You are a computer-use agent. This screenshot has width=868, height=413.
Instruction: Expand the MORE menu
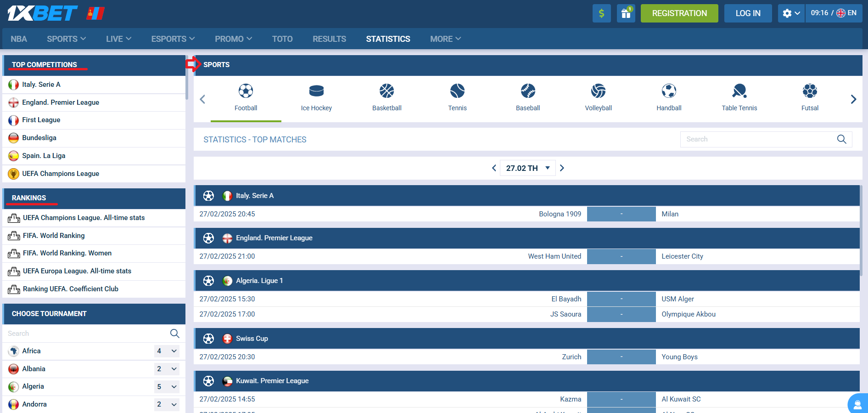(445, 39)
